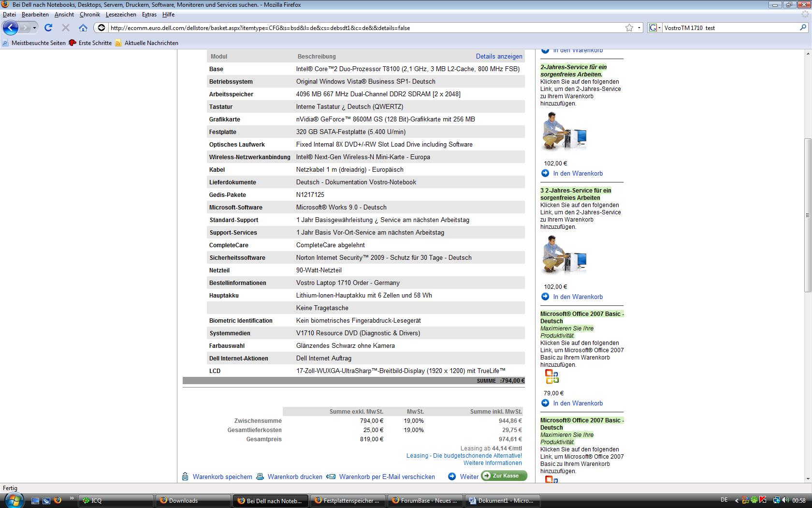Click first 2-Jahres-Service technician thumbnail
Image resolution: width=812 pixels, height=508 pixels.
pos(565,132)
